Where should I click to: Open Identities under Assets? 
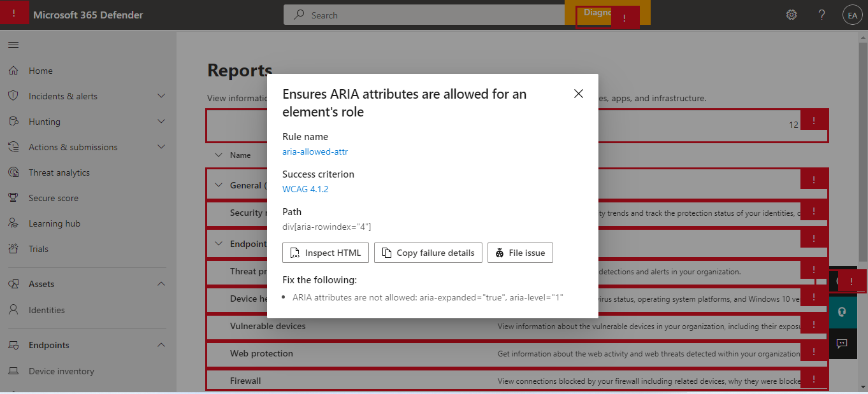click(x=47, y=310)
